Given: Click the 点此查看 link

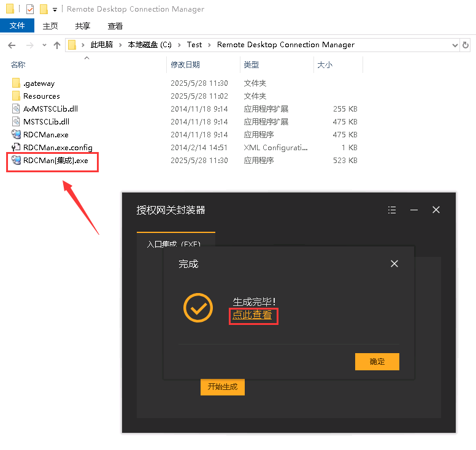Looking at the screenshot, I should pyautogui.click(x=252, y=315).
